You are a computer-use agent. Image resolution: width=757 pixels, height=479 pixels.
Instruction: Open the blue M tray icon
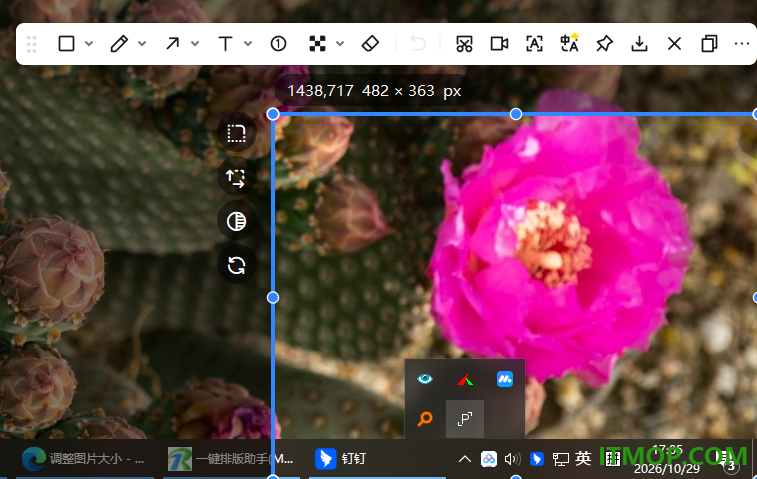[x=505, y=379]
